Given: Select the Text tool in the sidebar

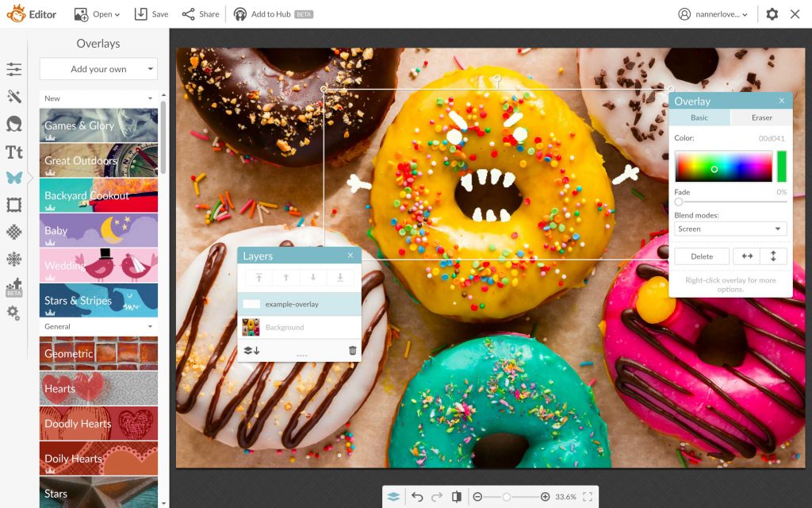Looking at the screenshot, I should click(13, 152).
